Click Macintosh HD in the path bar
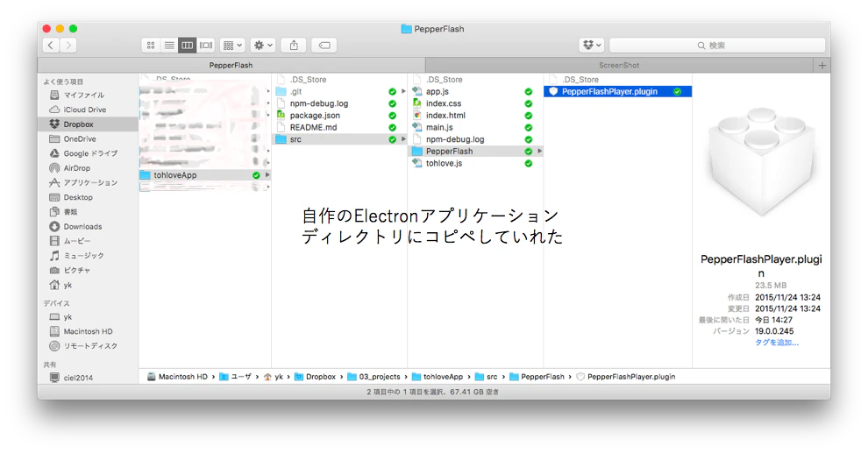Viewport: 868px width, 453px height. 177,377
